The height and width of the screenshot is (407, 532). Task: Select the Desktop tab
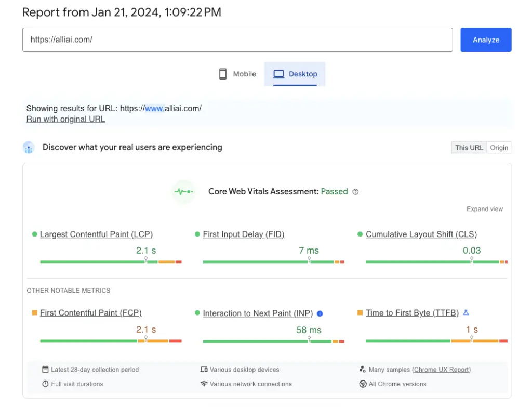coord(295,74)
